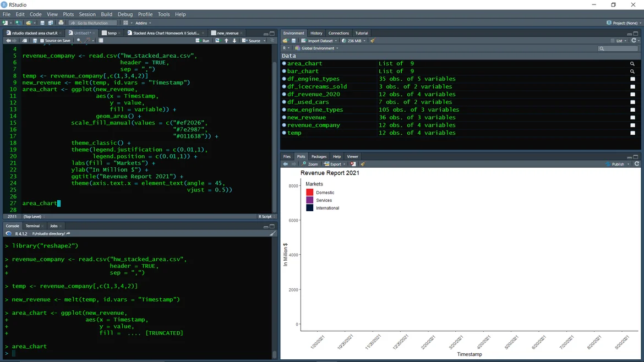Click the environment search field
The height and width of the screenshot is (362, 644).
619,48
